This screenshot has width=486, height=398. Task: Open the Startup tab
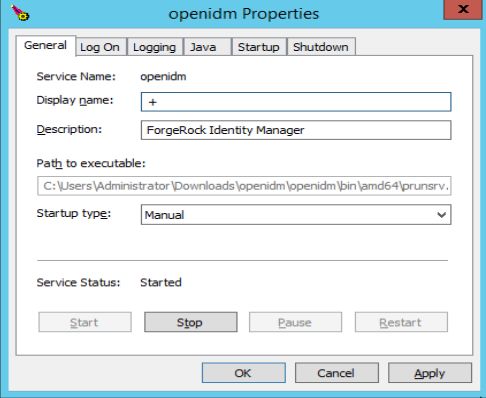(259, 47)
